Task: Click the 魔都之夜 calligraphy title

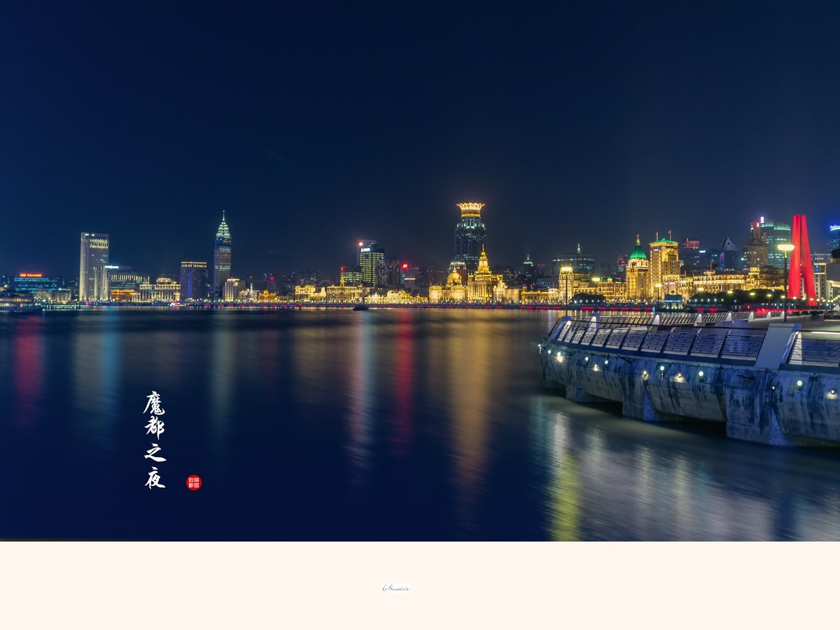Action: (155, 440)
